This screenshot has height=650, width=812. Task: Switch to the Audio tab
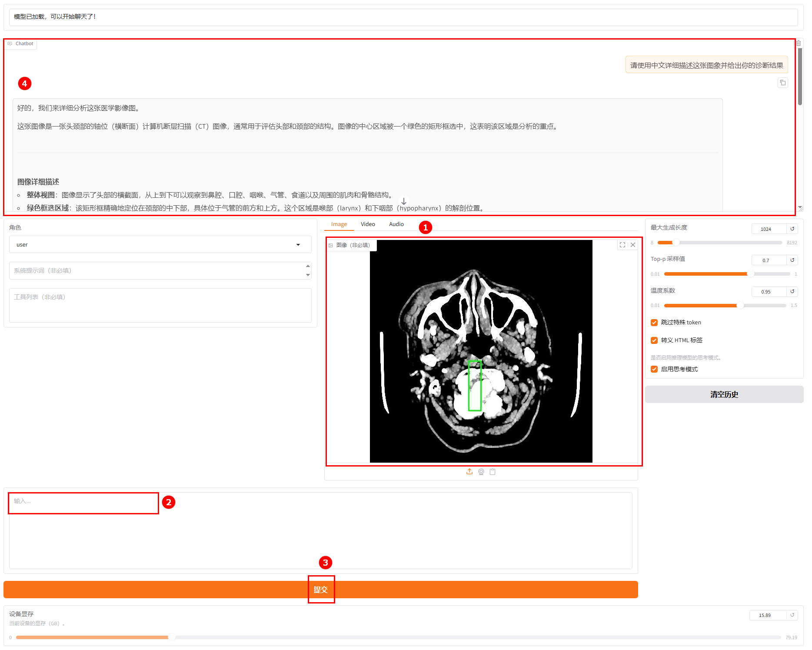(396, 224)
